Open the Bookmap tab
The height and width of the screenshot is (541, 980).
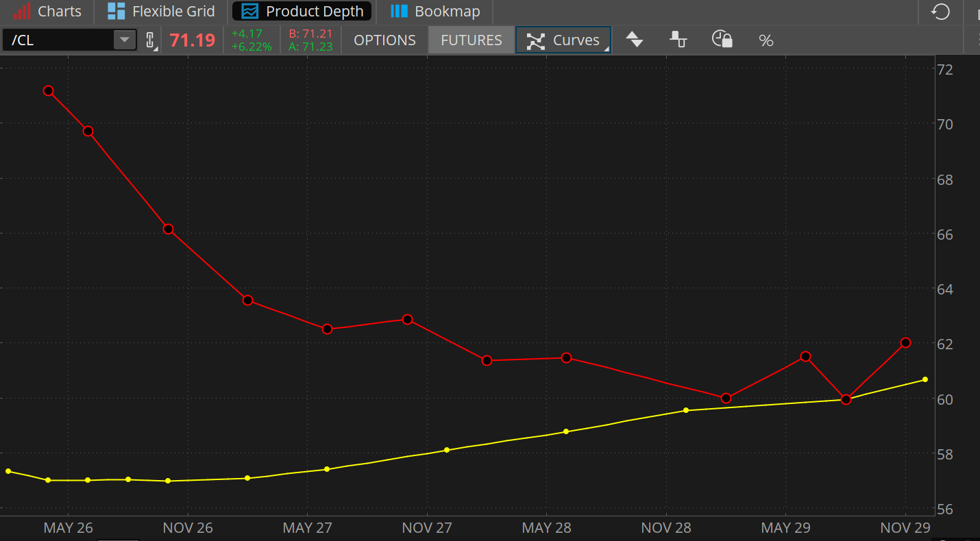click(x=435, y=12)
